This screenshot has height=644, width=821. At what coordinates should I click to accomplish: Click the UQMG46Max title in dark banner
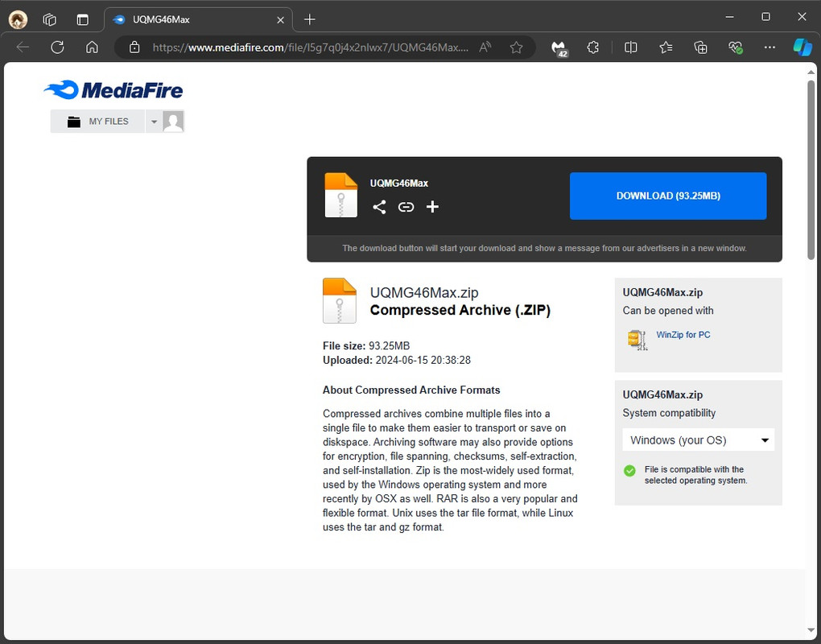coord(399,184)
